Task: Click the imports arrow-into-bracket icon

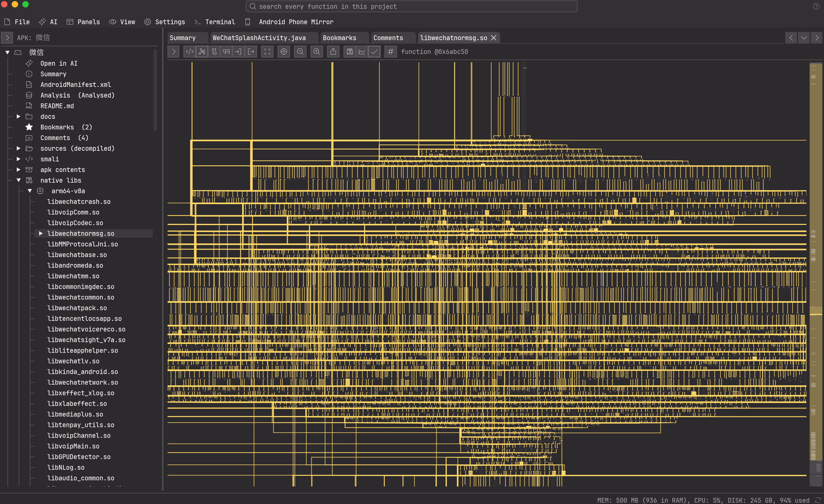Action: click(x=238, y=52)
